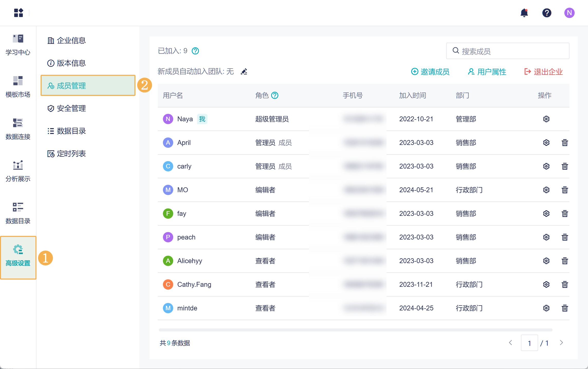Viewport: 588px width, 369px height.
Task: Delete member carly with the trash icon
Action: pyautogui.click(x=565, y=166)
